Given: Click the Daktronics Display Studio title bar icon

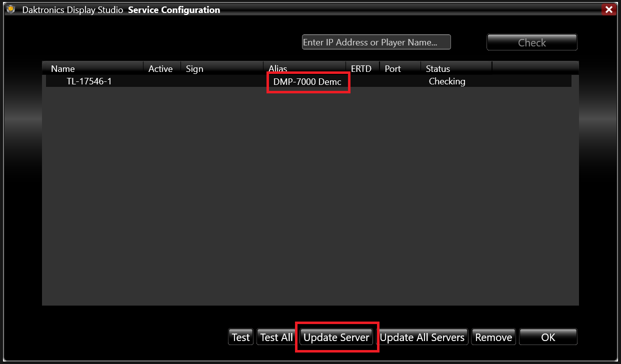Looking at the screenshot, I should pyautogui.click(x=10, y=9).
